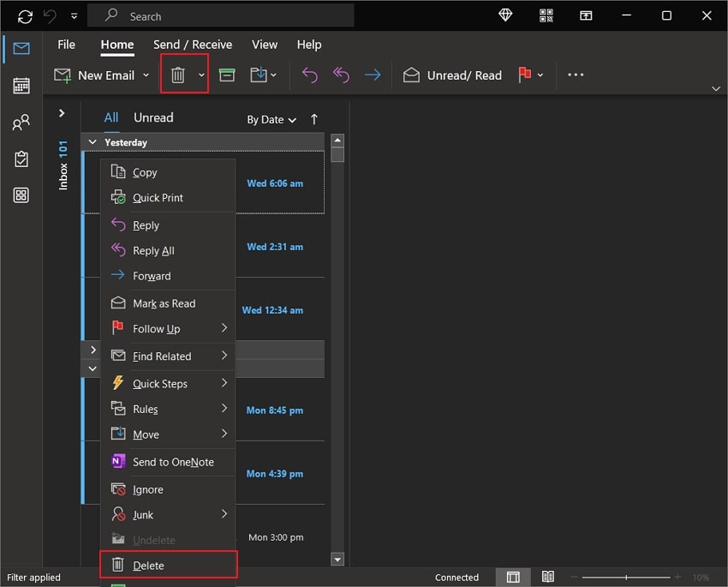Click the New Email button
This screenshot has width=728, height=587.
tap(100, 75)
